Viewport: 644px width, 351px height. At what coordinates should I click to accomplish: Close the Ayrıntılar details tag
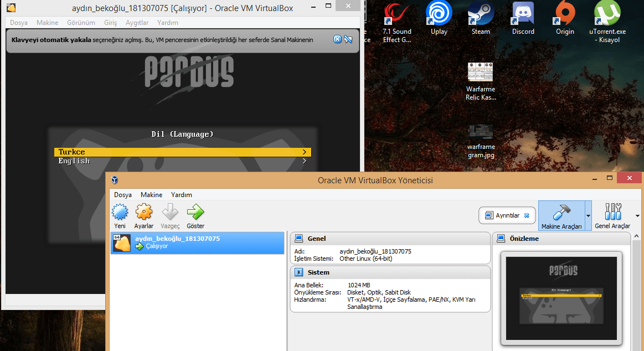coord(527,215)
